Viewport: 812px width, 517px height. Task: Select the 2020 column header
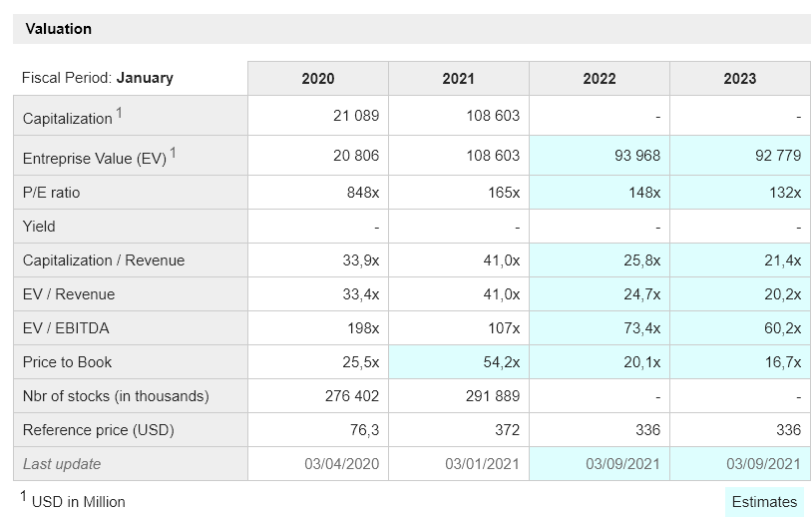click(x=317, y=79)
